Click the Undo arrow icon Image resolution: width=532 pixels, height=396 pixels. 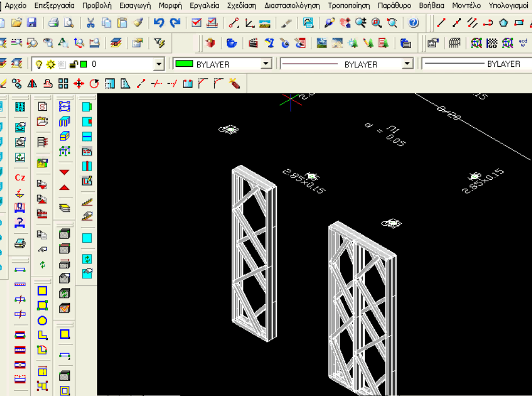159,23
